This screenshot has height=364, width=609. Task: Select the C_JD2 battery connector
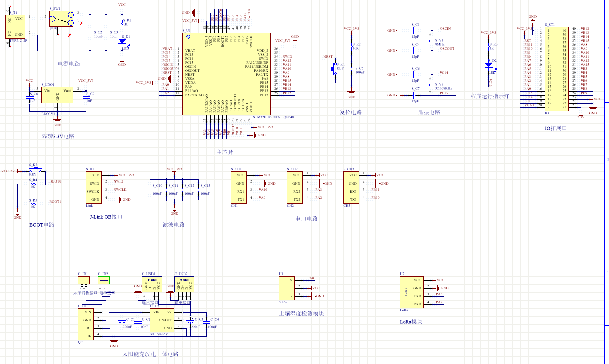[x=104, y=280]
